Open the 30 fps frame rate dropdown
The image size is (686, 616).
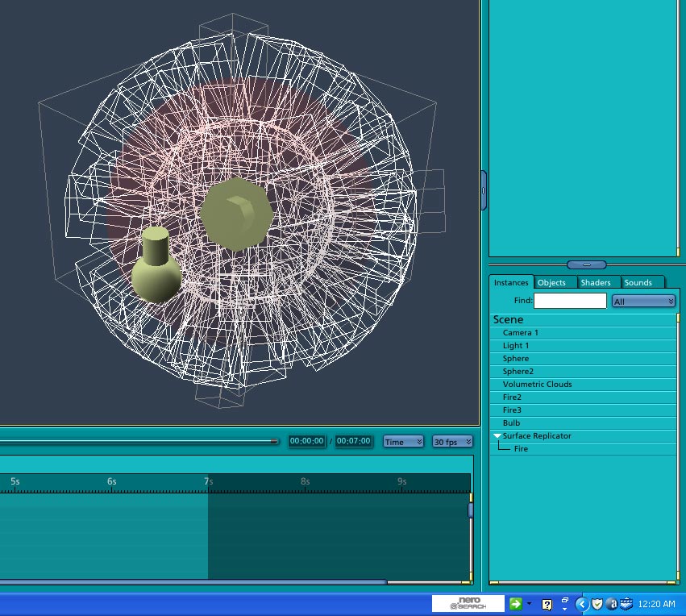coord(452,442)
